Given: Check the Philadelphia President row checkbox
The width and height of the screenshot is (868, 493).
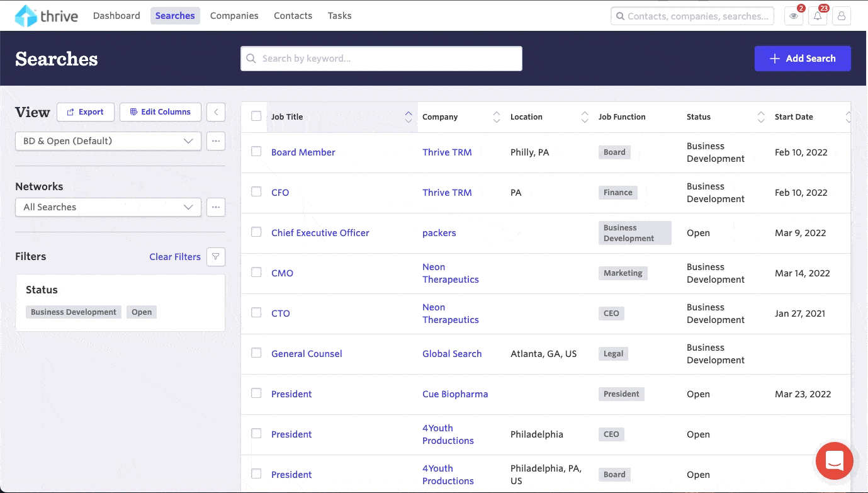Looking at the screenshot, I should pyautogui.click(x=256, y=433).
